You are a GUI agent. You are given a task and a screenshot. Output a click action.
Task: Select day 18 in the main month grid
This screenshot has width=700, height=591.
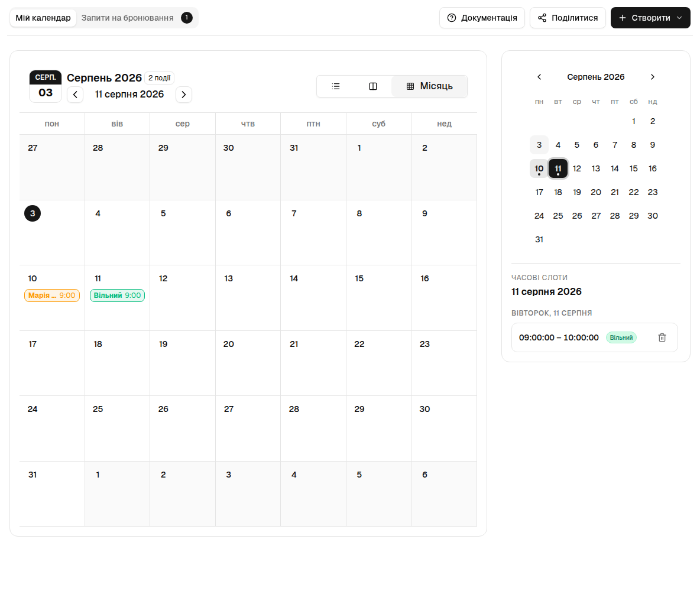click(98, 344)
